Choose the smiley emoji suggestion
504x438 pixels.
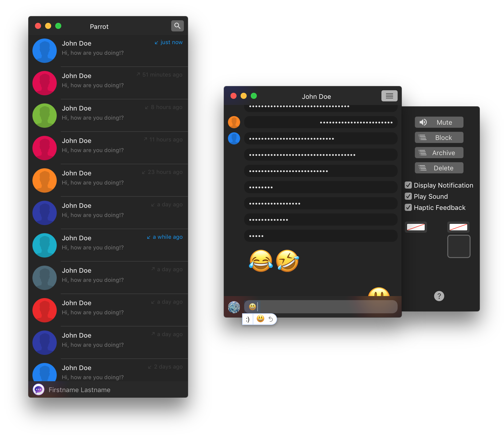(260, 319)
